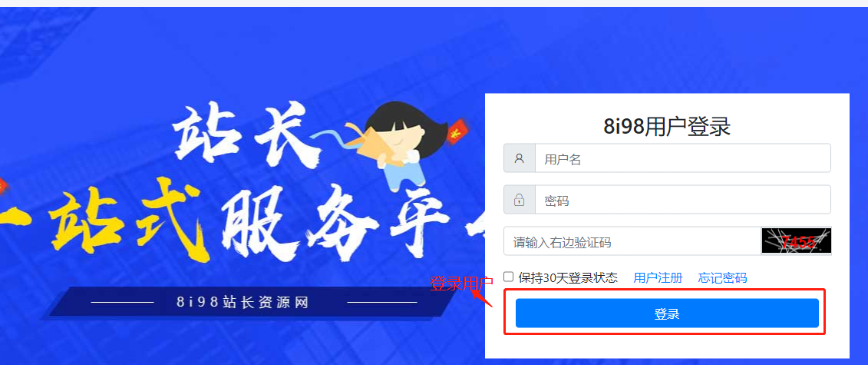
Task: Click the 8i98用户登录 heading
Action: click(x=667, y=127)
